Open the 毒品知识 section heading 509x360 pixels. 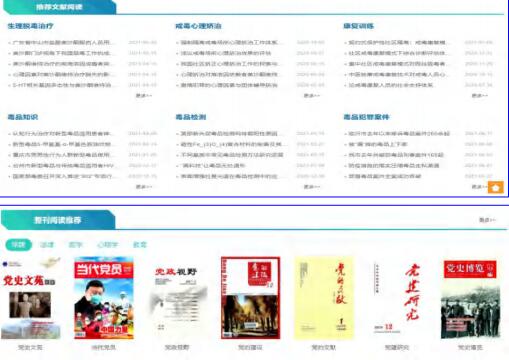(x=23, y=117)
